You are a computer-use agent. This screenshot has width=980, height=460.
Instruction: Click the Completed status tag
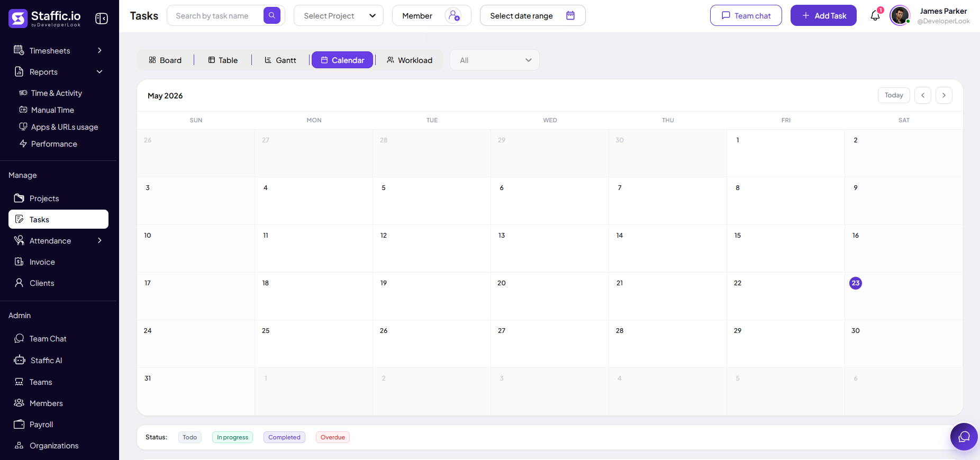[284, 437]
